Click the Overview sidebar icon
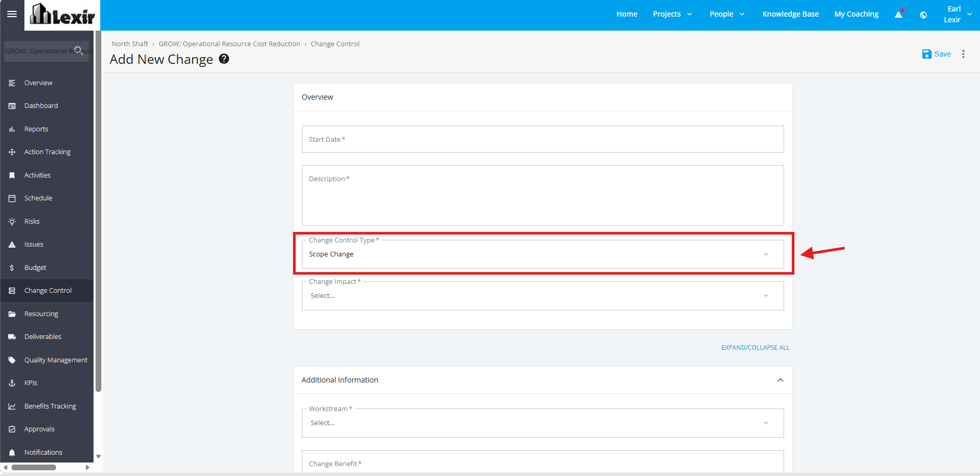 point(12,83)
